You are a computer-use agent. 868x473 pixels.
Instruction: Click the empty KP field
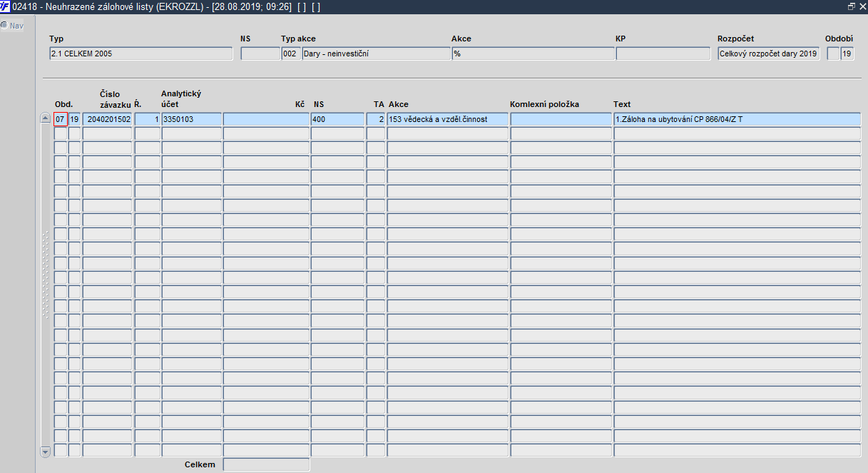[665, 54]
